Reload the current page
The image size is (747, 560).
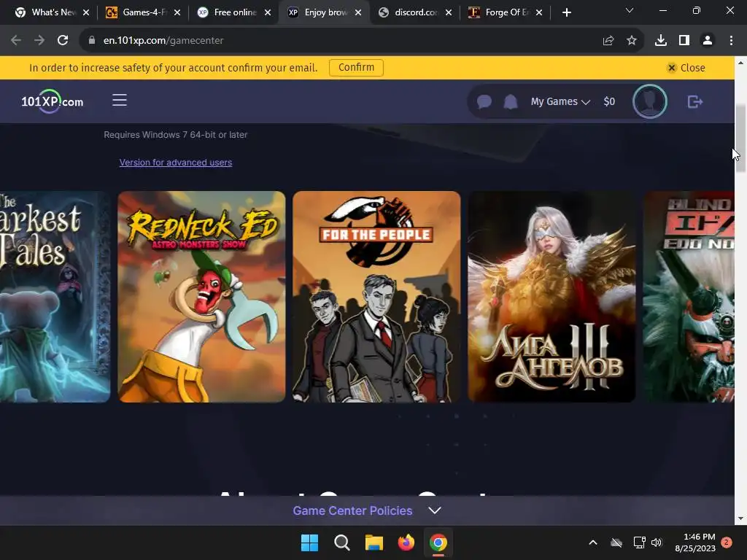(63, 41)
